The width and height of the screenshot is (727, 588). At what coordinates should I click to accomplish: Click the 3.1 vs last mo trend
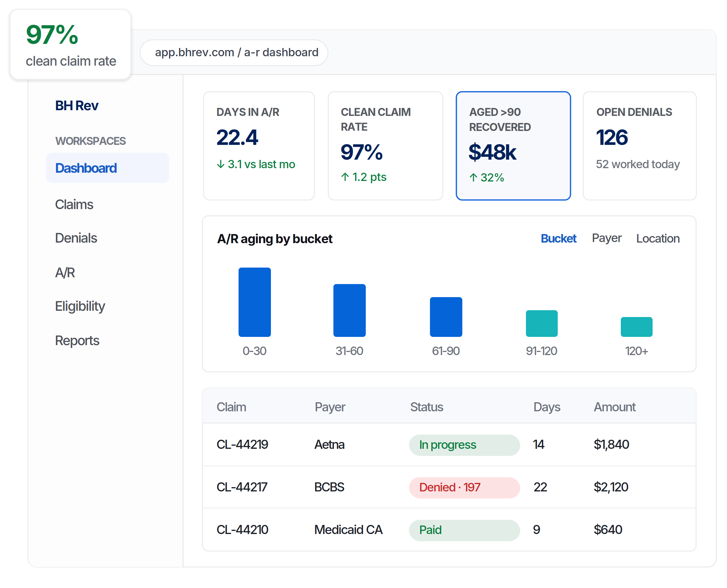point(256,164)
